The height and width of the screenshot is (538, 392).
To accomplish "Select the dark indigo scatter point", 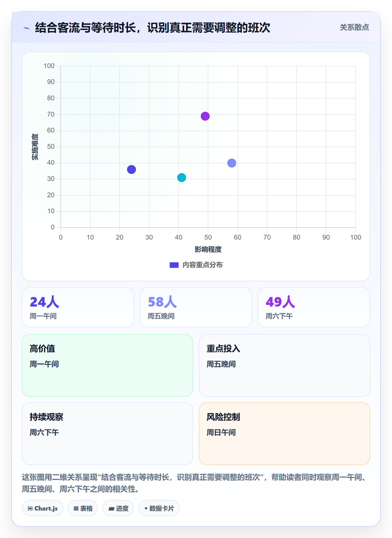I will tap(131, 170).
